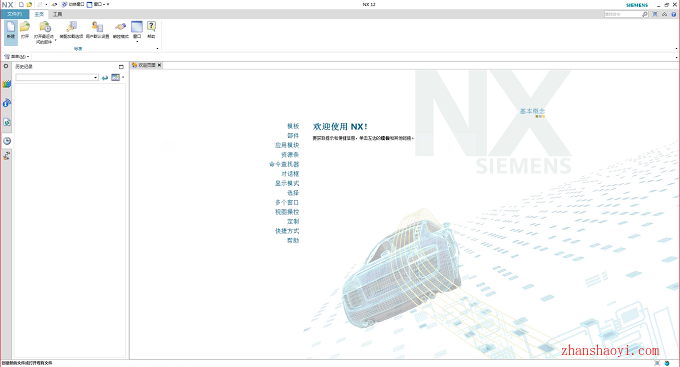Maximize the history panel with square toggle
Screen dimensions: 680x367
tap(121, 67)
